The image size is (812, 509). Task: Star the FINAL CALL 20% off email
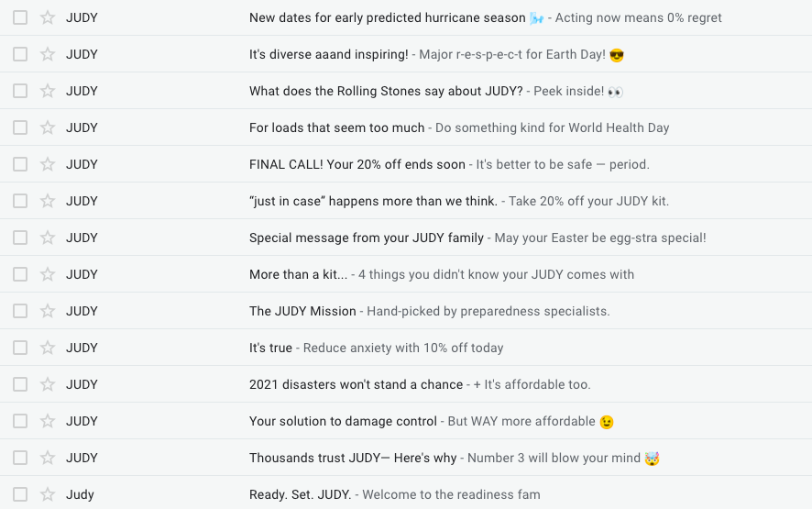click(48, 164)
